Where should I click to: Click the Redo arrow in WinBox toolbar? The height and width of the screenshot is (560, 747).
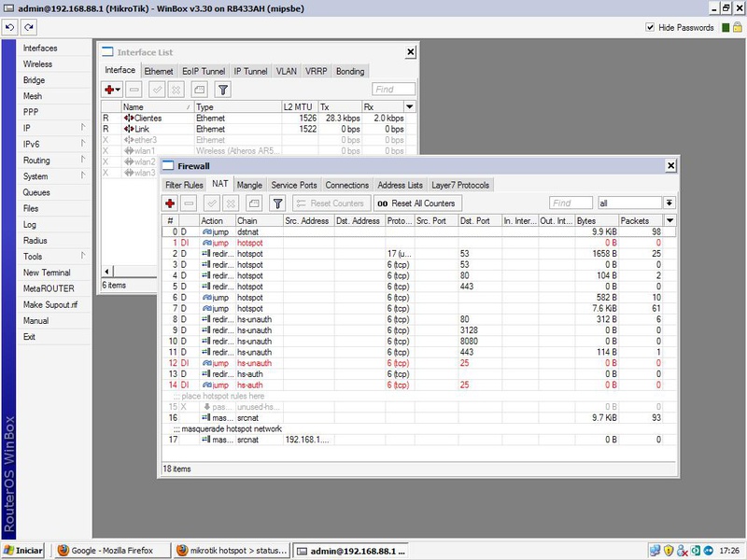(29, 27)
